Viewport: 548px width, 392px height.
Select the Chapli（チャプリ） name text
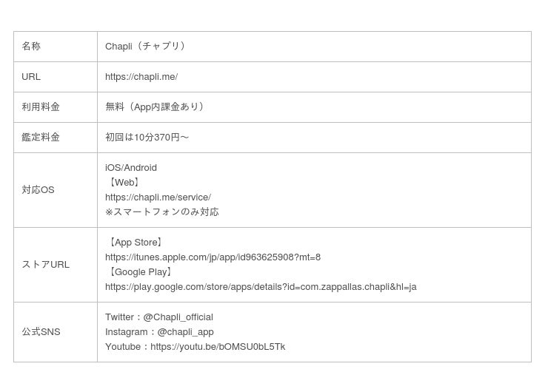coord(147,47)
